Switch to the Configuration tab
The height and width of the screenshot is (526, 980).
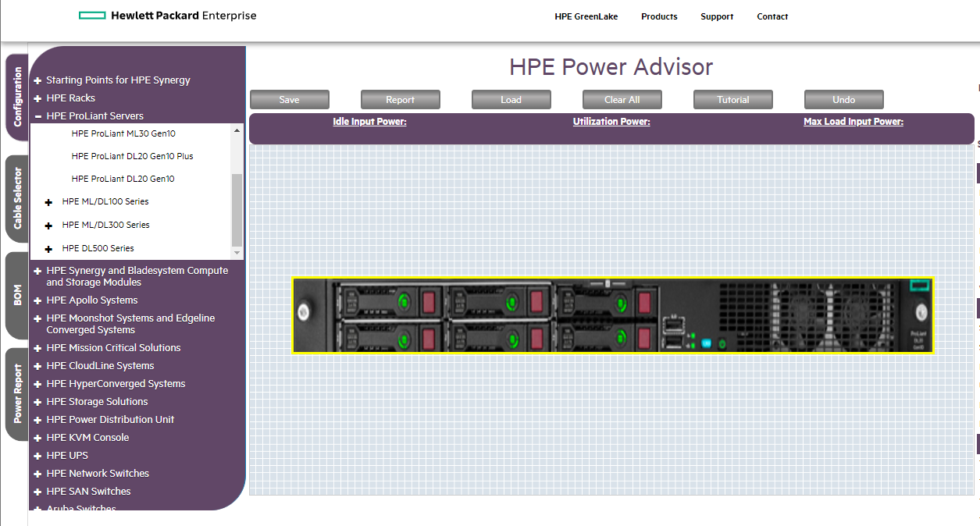point(17,97)
